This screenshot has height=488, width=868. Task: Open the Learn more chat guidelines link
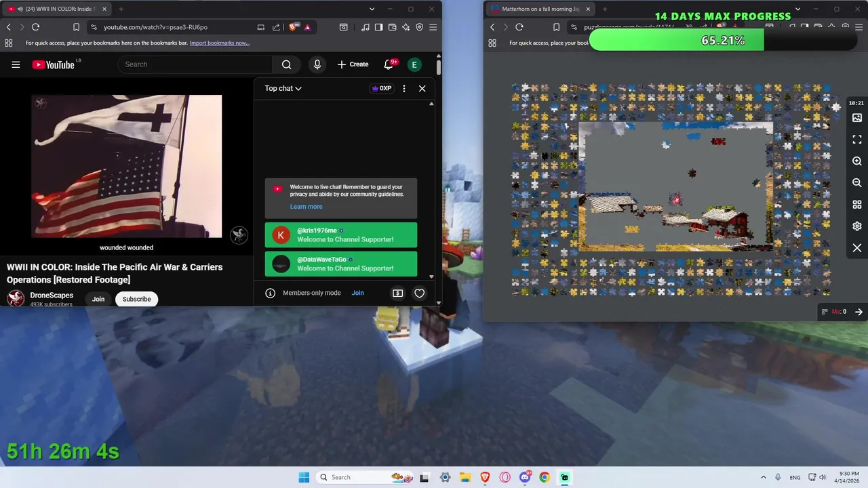point(306,207)
